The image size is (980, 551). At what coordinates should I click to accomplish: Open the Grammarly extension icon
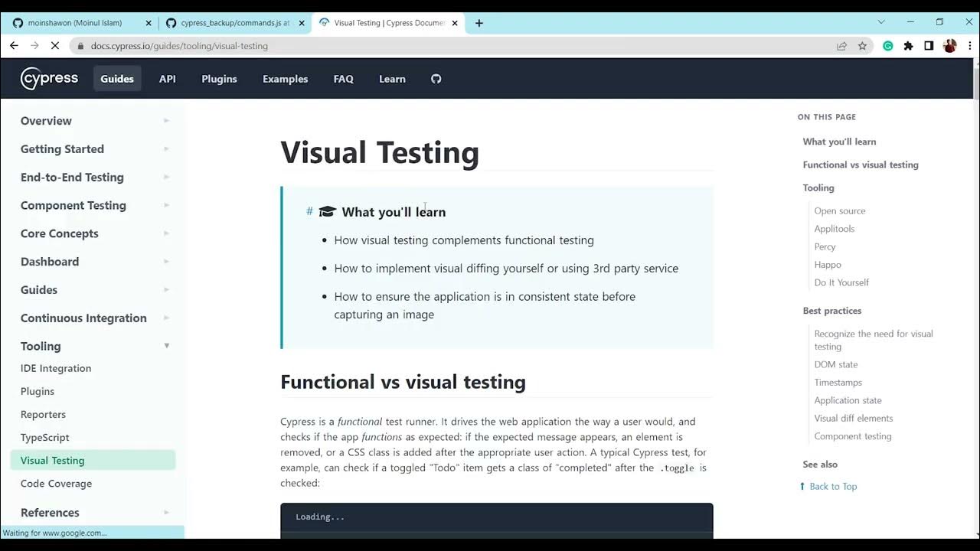[888, 46]
